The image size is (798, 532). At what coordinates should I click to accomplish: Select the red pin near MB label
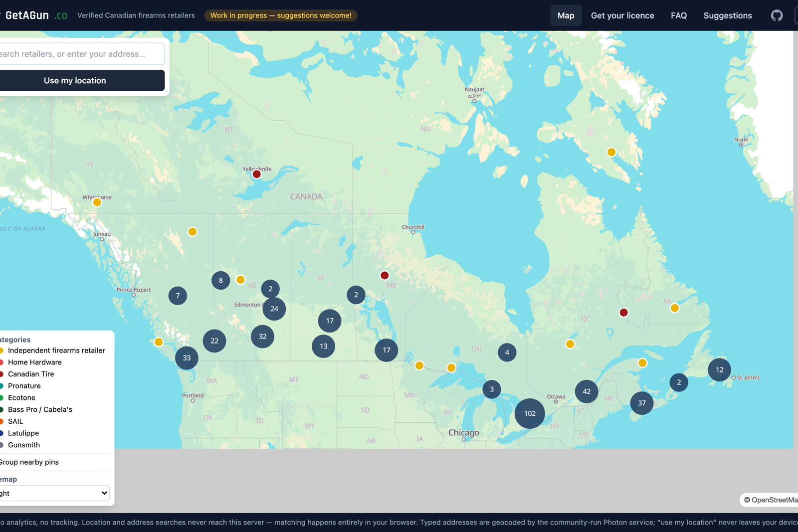385,275
